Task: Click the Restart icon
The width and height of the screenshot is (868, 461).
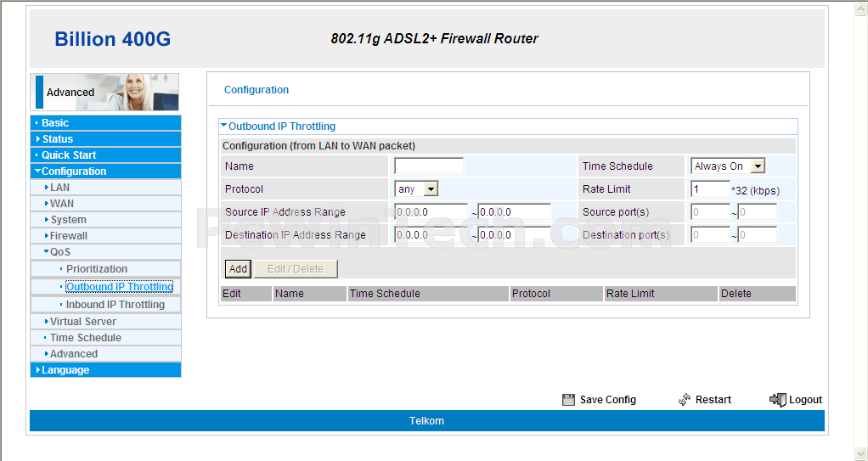Action: 685,400
